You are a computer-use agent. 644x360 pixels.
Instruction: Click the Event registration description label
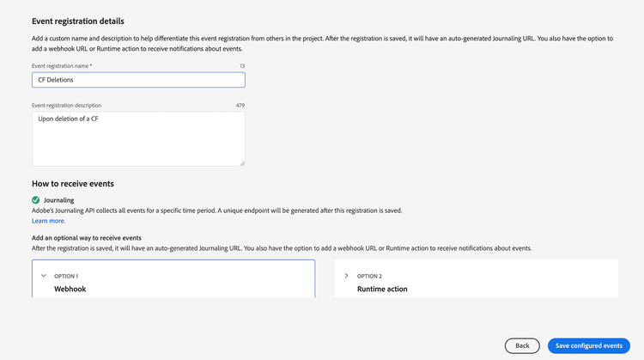tap(66, 106)
